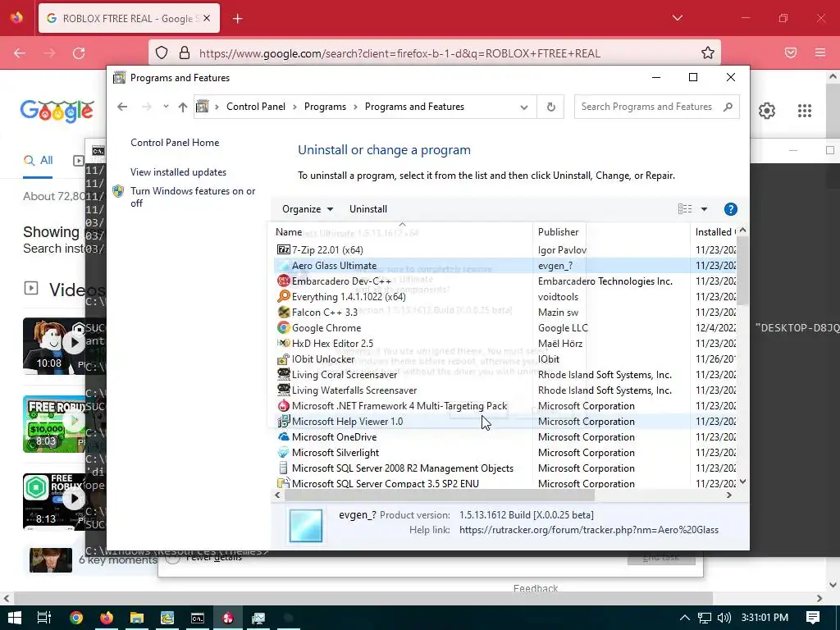The image size is (840, 630).
Task: Select Microsoft .NET Framework 4 Multi-Targeting Pack
Action: pos(505,405)
